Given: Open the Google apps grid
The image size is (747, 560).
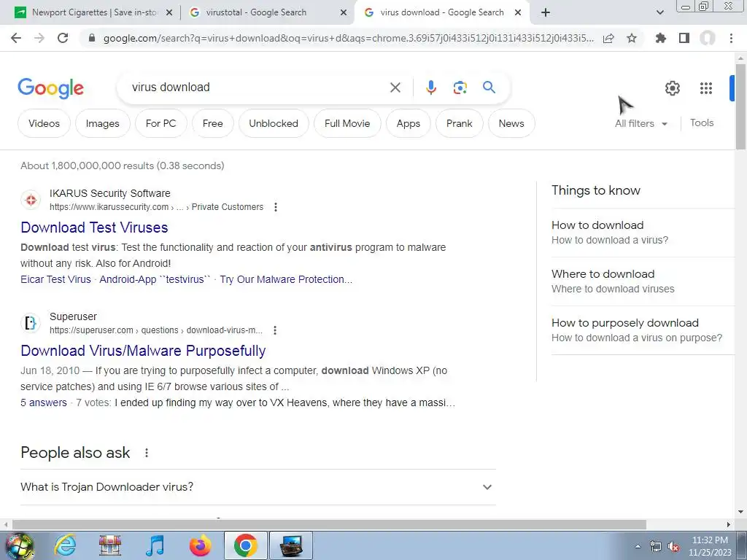Looking at the screenshot, I should click(x=706, y=88).
